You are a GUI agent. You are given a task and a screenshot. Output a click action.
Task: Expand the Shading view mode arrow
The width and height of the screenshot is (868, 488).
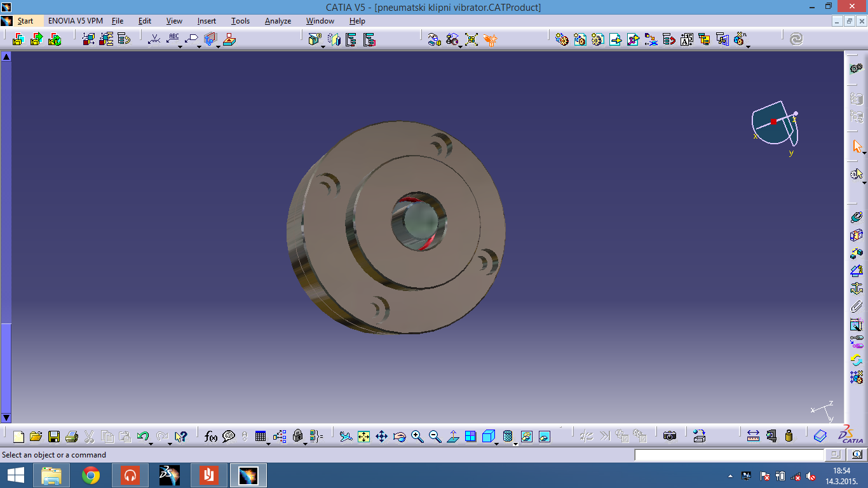pyautogui.click(x=515, y=443)
